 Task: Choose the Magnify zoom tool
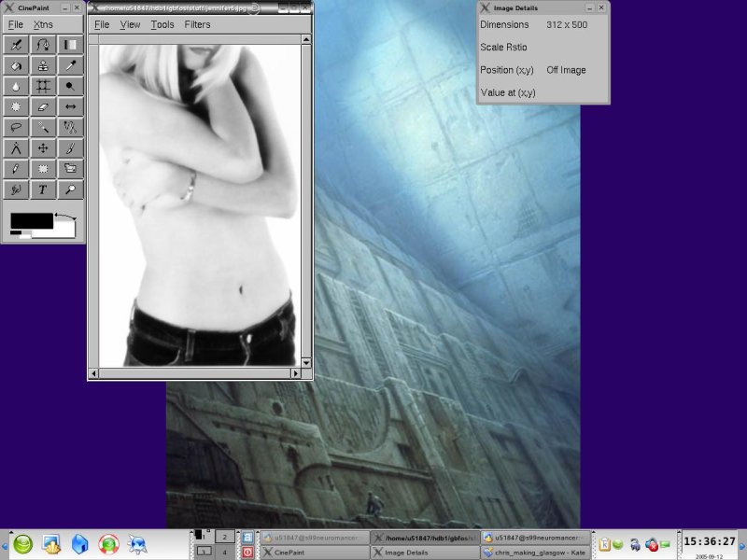70,189
